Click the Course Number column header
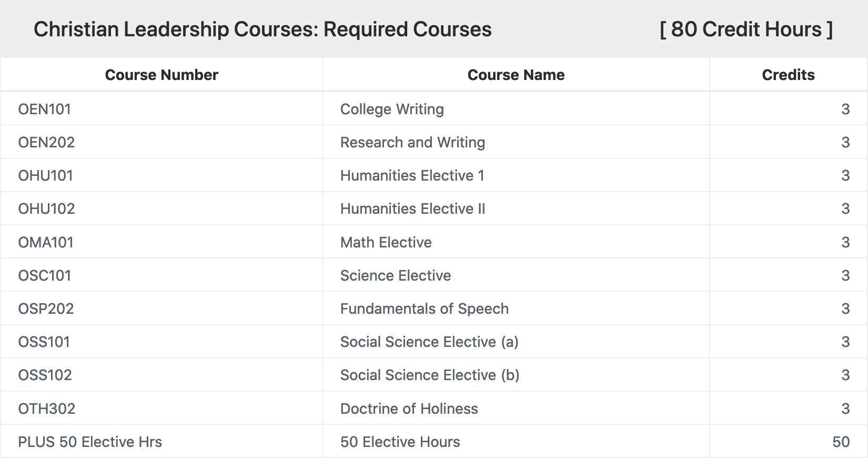 click(162, 75)
